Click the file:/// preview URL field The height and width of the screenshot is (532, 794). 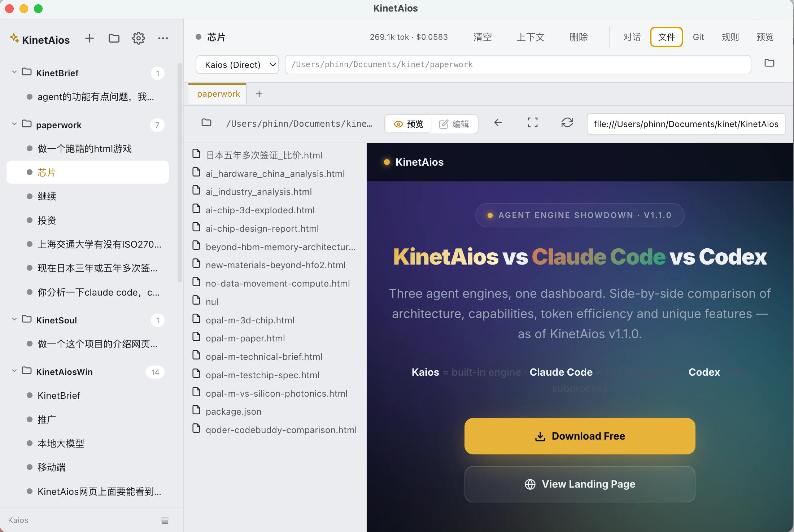click(686, 124)
